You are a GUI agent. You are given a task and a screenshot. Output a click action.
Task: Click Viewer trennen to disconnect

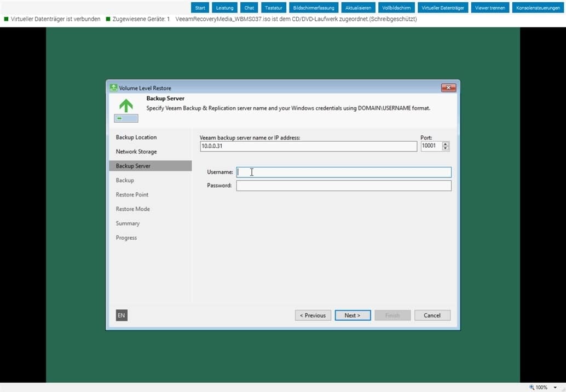(x=490, y=8)
